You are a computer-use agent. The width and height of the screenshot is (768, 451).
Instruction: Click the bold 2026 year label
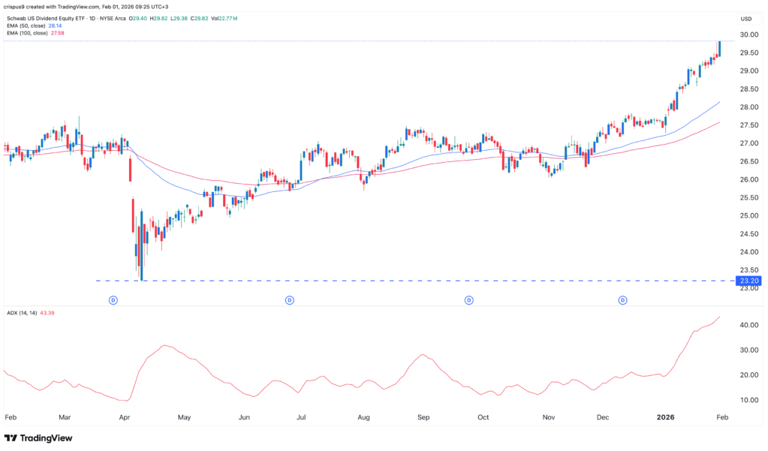tap(665, 417)
